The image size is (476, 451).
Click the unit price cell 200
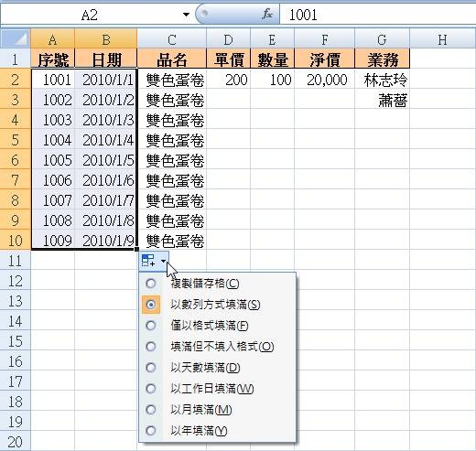tap(228, 79)
